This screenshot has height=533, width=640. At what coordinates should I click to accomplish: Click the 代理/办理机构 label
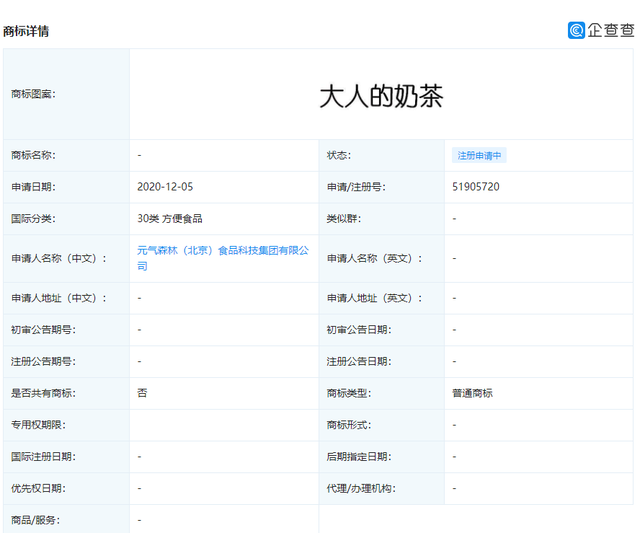coord(361,489)
